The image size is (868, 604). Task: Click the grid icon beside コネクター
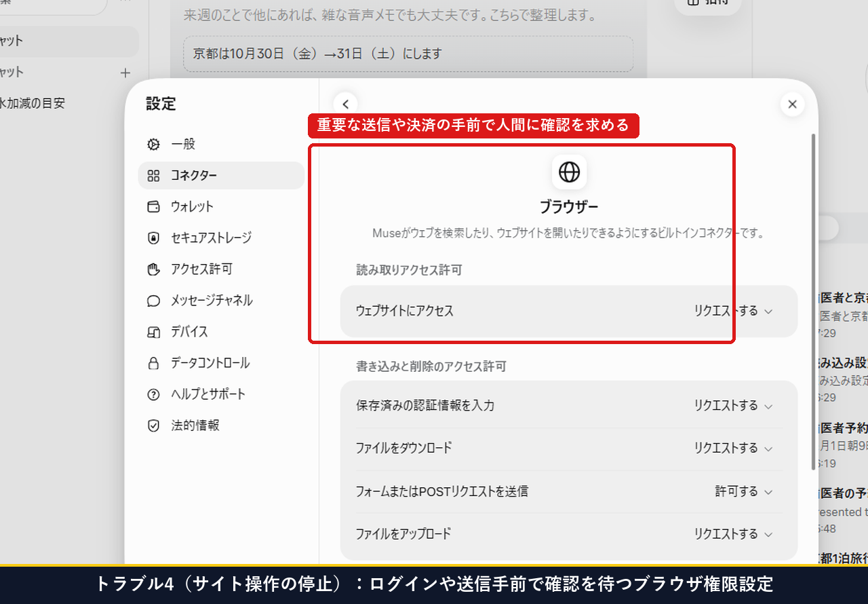[x=153, y=175]
